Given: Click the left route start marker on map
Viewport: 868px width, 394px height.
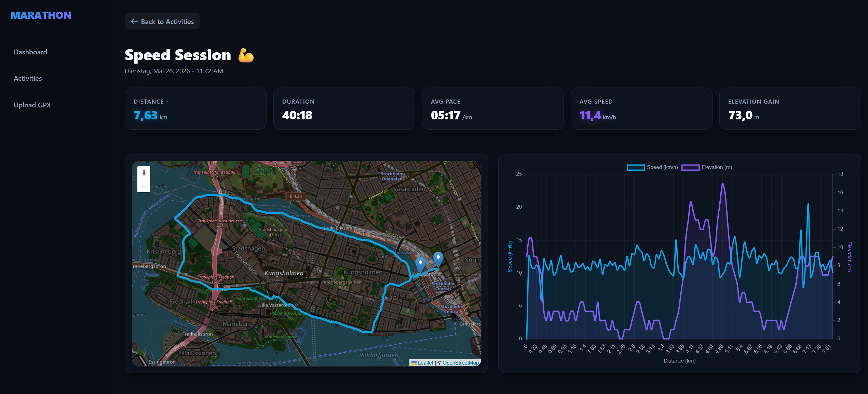Looking at the screenshot, I should pos(420,264).
